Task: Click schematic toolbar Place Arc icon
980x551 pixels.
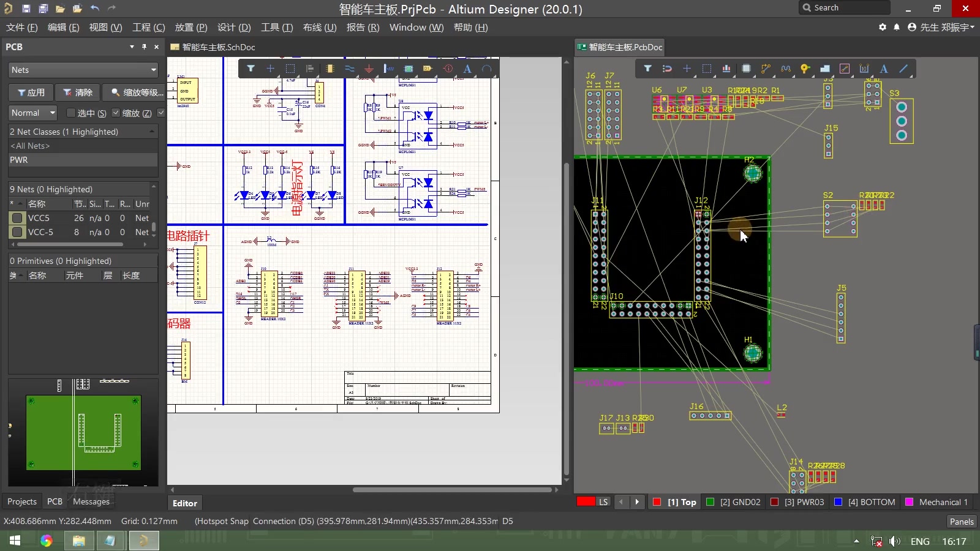Action: coord(487,69)
